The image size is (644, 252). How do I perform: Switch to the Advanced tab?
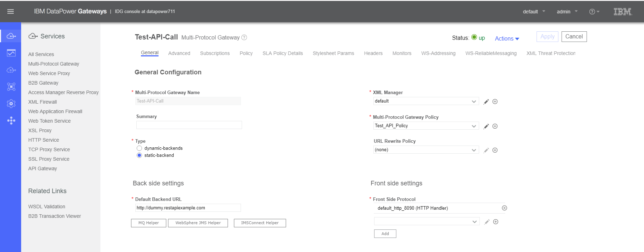click(x=179, y=53)
